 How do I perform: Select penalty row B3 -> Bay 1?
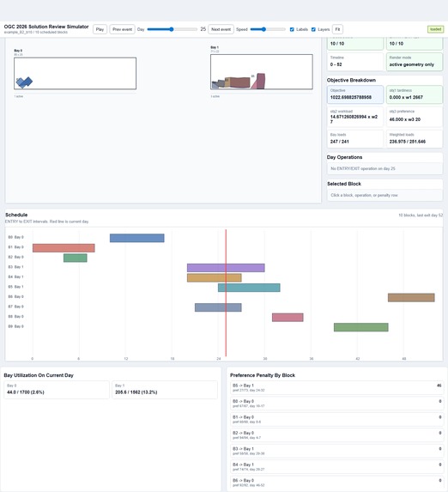[336, 451]
